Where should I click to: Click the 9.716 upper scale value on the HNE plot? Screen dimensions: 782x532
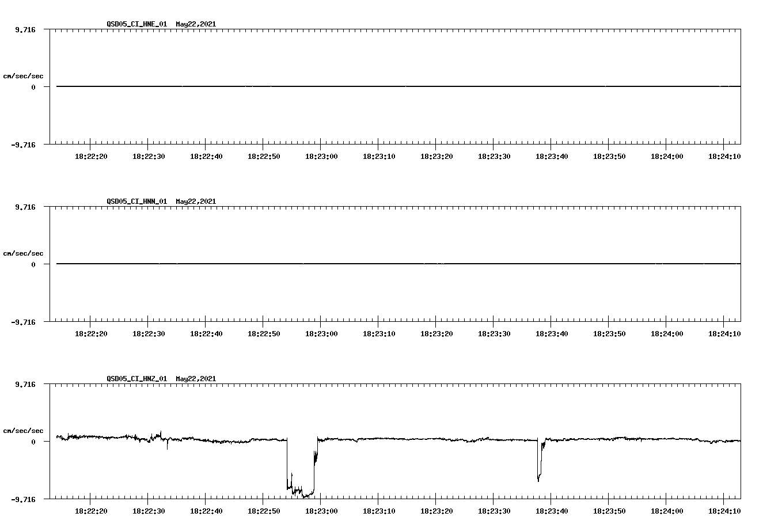pos(26,28)
